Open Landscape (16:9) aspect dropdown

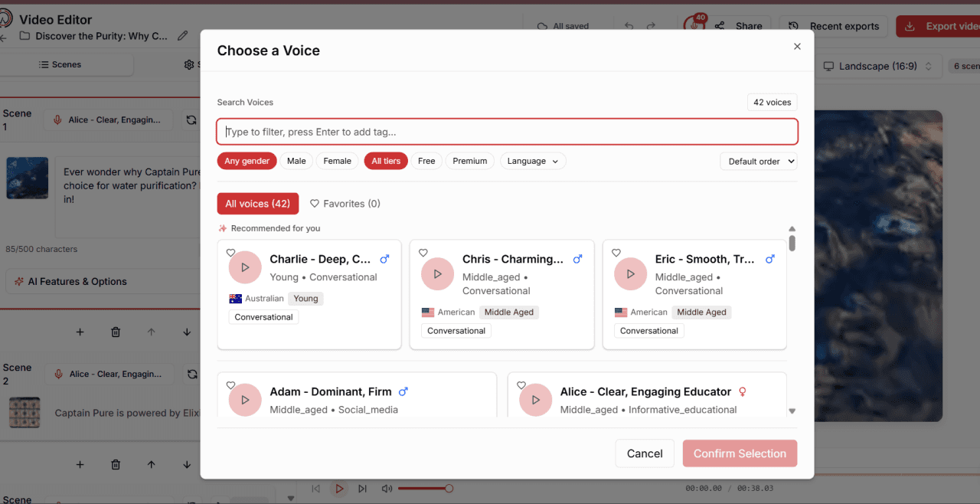[879, 67]
